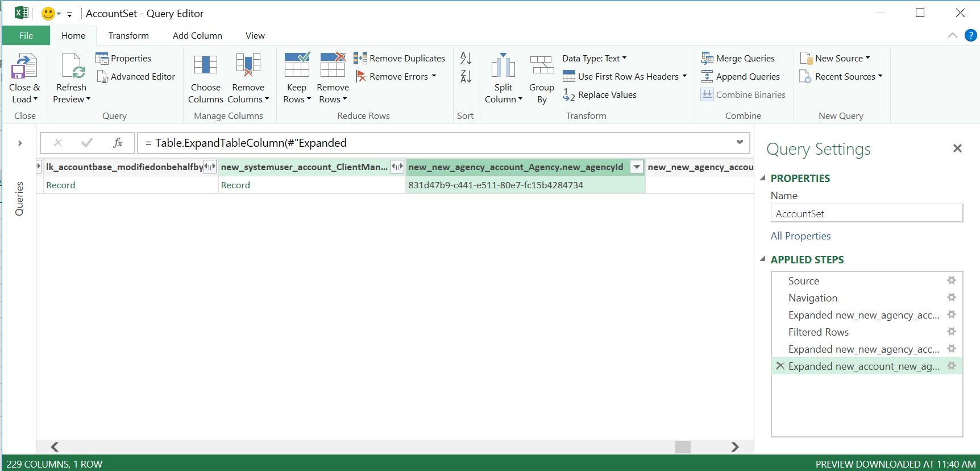Open the Advanced Editor
The width and height of the screenshot is (980, 471).
(136, 76)
